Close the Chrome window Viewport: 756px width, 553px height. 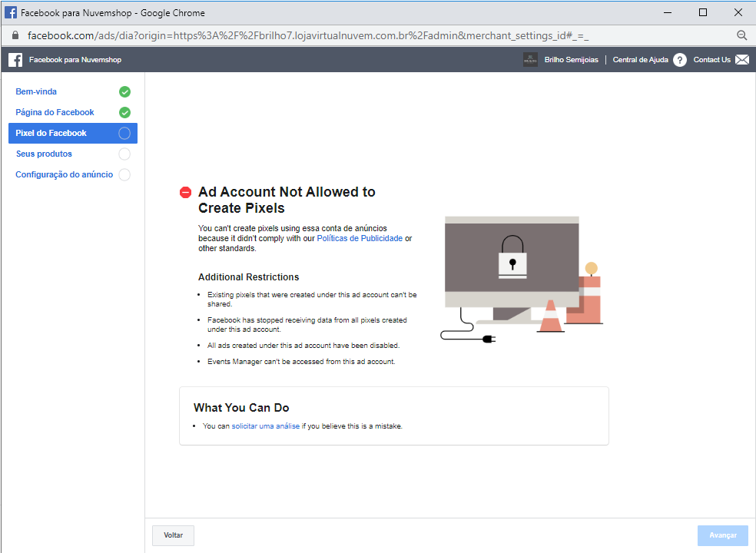(x=738, y=12)
